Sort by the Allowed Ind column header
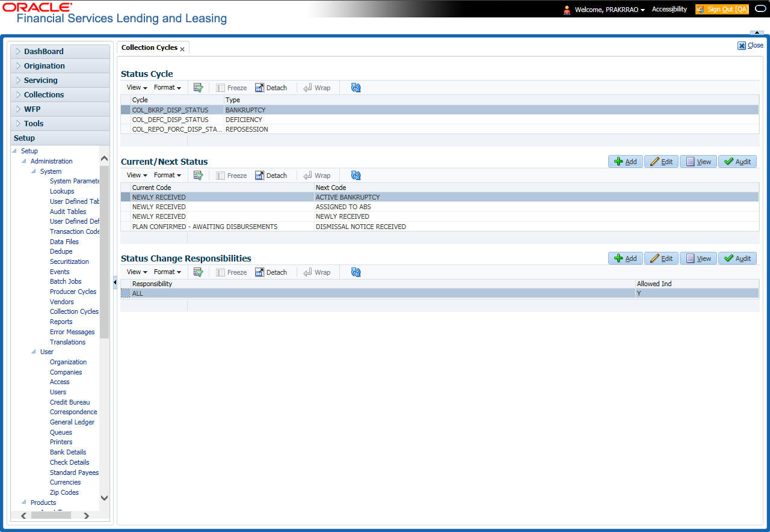 (697, 284)
